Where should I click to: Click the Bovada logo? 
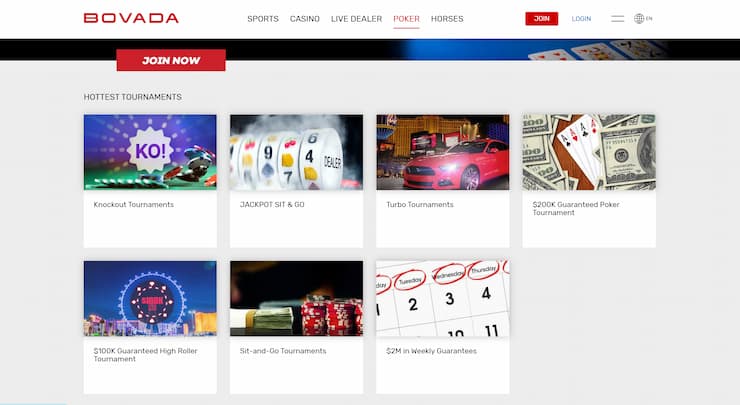coord(131,18)
